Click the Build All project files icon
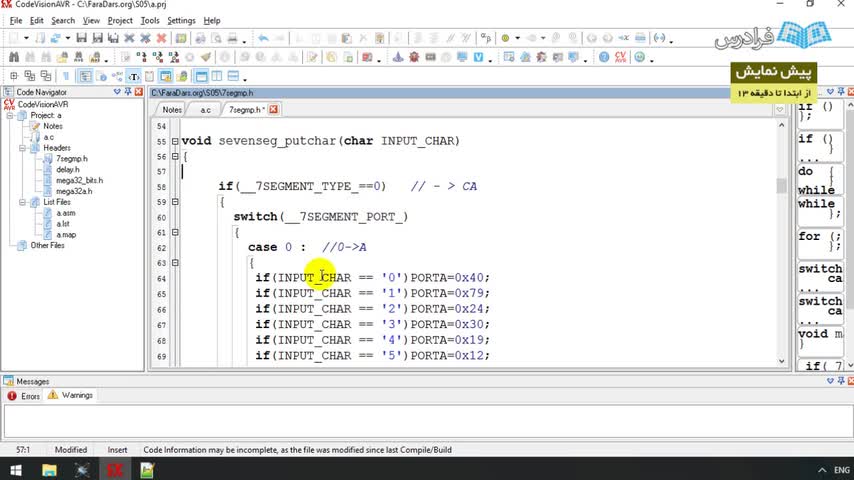The width and height of the screenshot is (854, 480). [174, 57]
